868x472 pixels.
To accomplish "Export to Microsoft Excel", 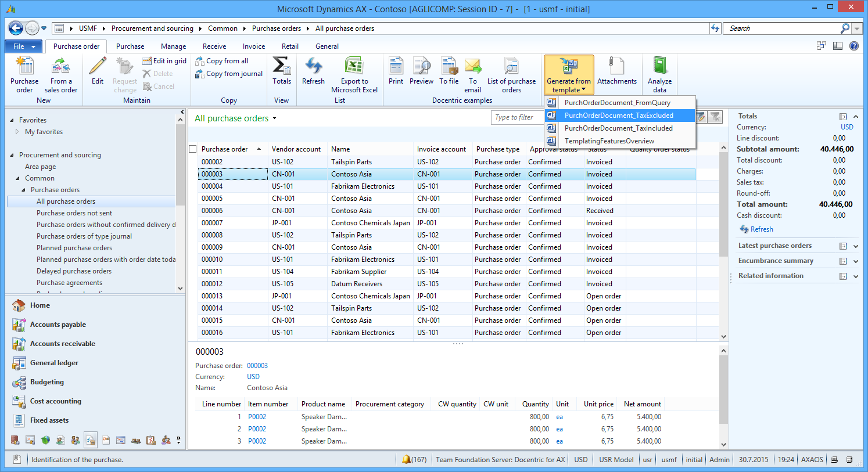I will click(354, 75).
